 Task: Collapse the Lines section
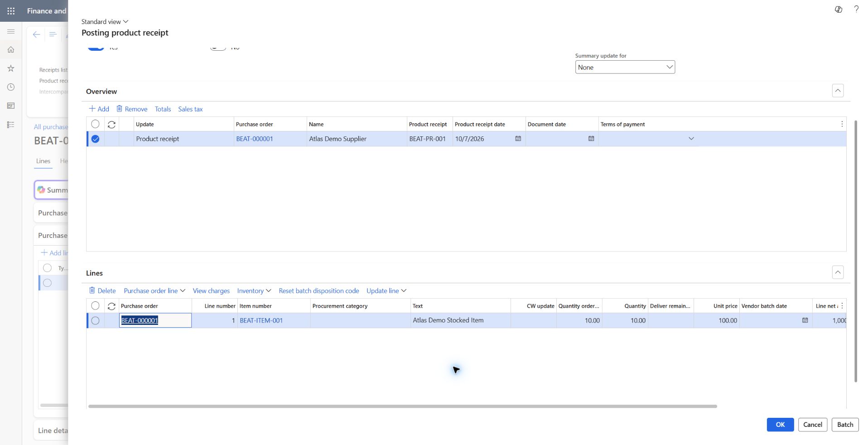838,272
